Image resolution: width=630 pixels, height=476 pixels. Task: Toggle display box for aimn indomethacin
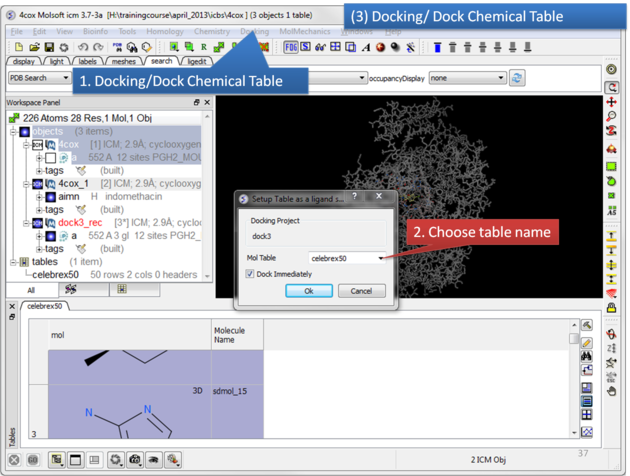point(50,197)
